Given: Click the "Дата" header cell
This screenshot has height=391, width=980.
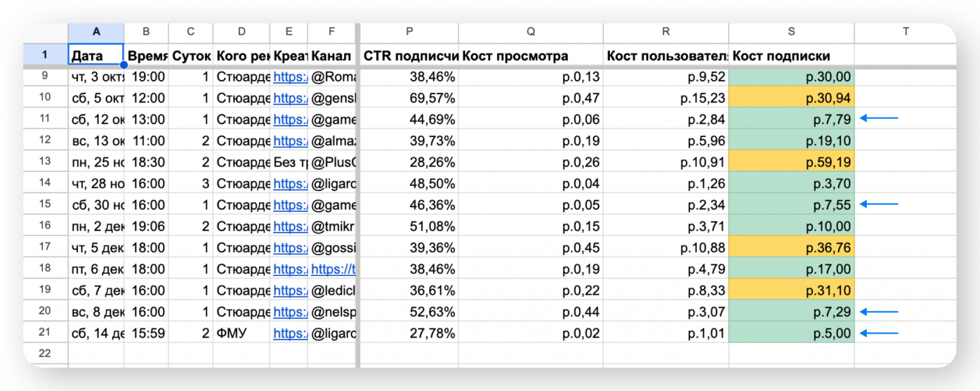Looking at the screenshot, I should [96, 56].
